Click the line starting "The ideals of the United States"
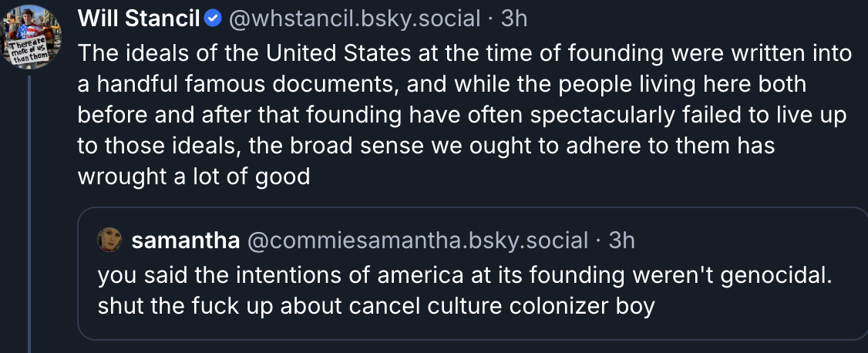Image resolution: width=868 pixels, height=353 pixels. [465, 54]
